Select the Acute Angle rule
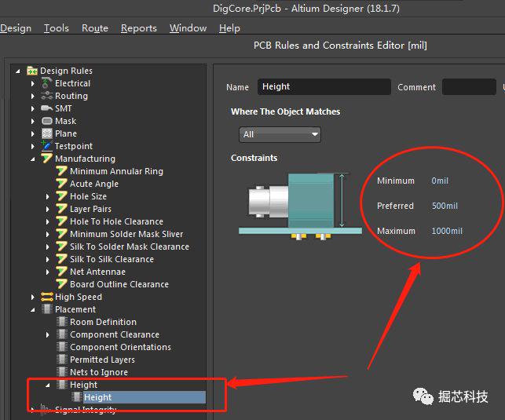Image resolution: width=505 pixels, height=420 pixels. (94, 184)
